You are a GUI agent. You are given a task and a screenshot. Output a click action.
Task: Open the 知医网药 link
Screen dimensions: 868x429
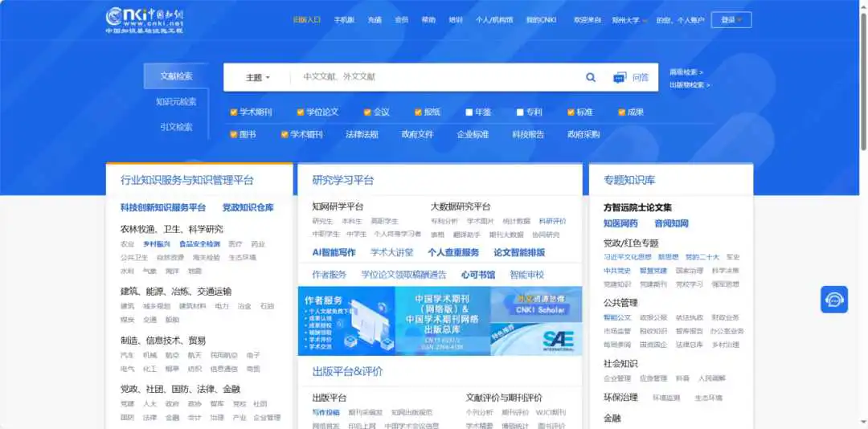620,223
